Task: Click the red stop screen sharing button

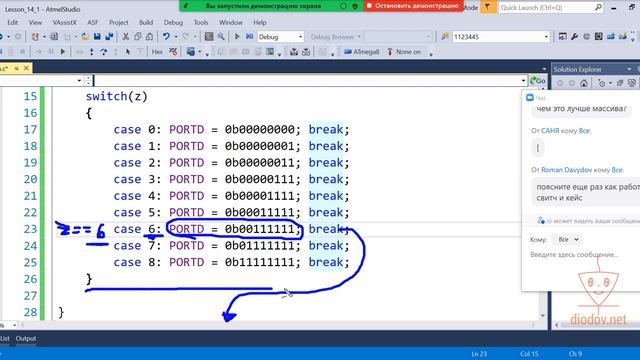Action: [x=413, y=6]
